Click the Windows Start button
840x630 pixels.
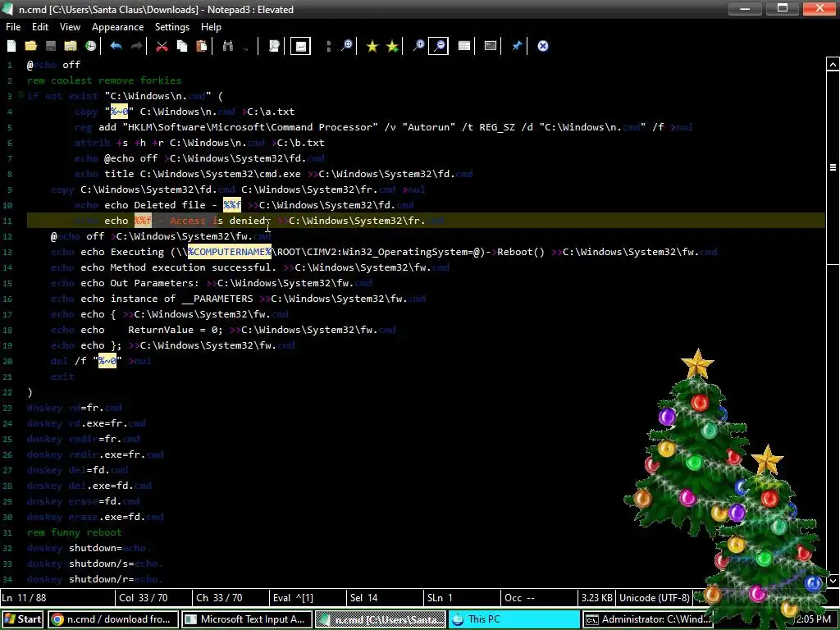coord(22,619)
